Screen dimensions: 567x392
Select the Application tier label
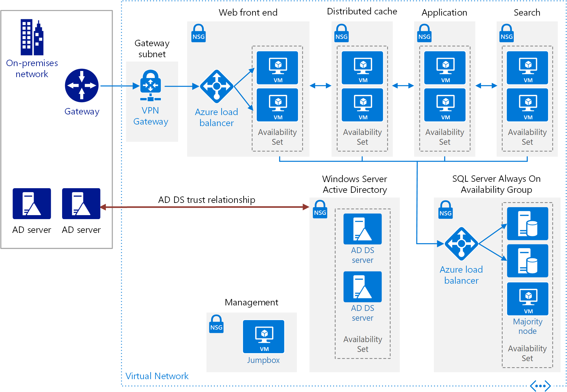click(x=444, y=13)
